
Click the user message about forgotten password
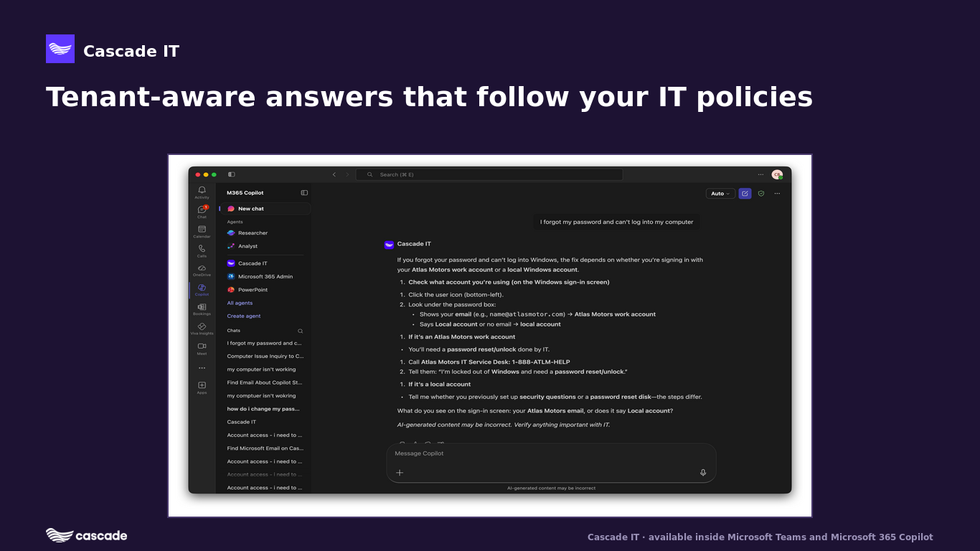[617, 222]
